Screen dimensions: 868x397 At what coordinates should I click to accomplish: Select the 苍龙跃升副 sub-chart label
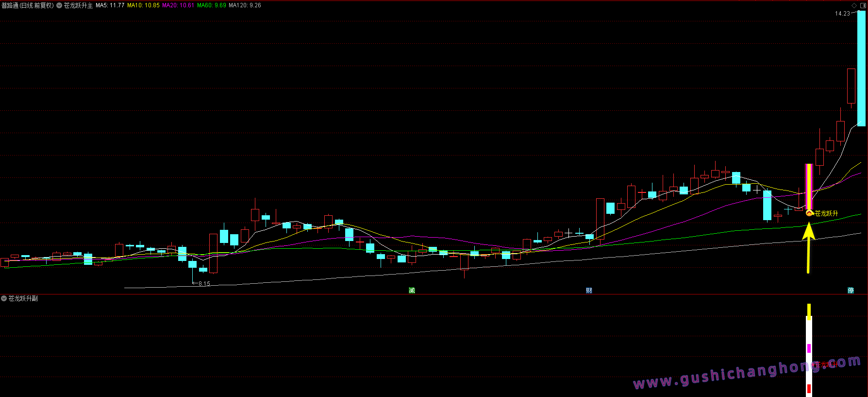click(23, 298)
